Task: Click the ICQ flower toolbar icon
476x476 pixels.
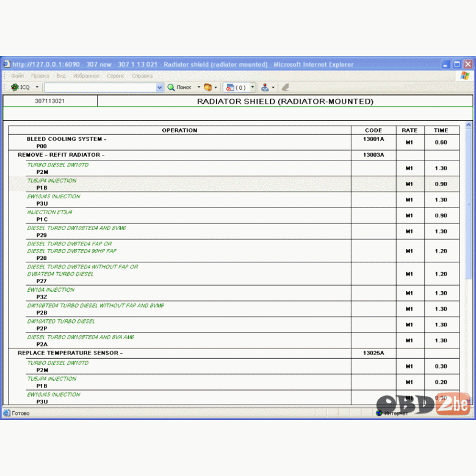Action: pyautogui.click(x=15, y=87)
